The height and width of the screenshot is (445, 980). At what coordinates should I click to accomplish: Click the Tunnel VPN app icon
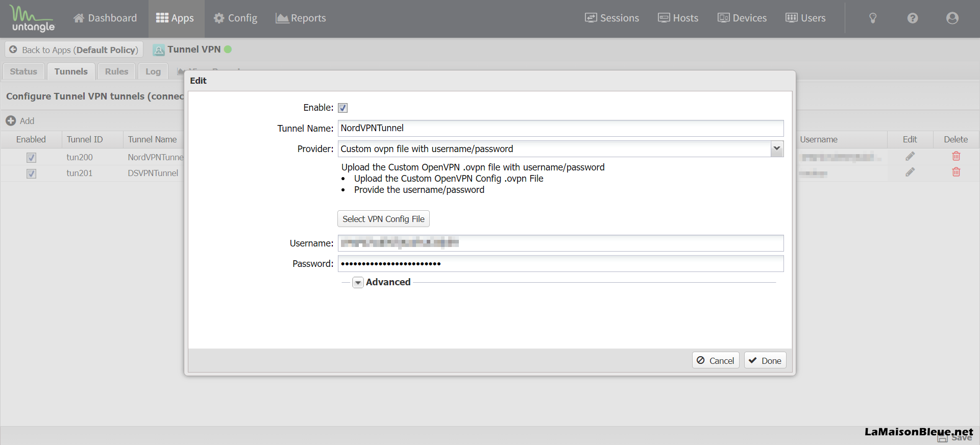coord(159,50)
